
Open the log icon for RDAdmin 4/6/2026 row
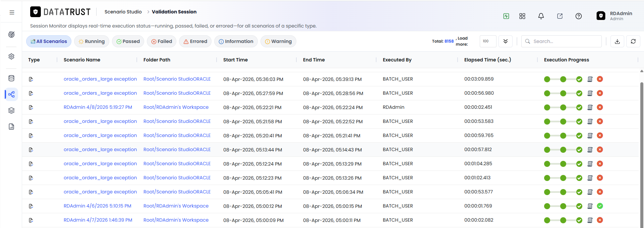tap(590, 206)
